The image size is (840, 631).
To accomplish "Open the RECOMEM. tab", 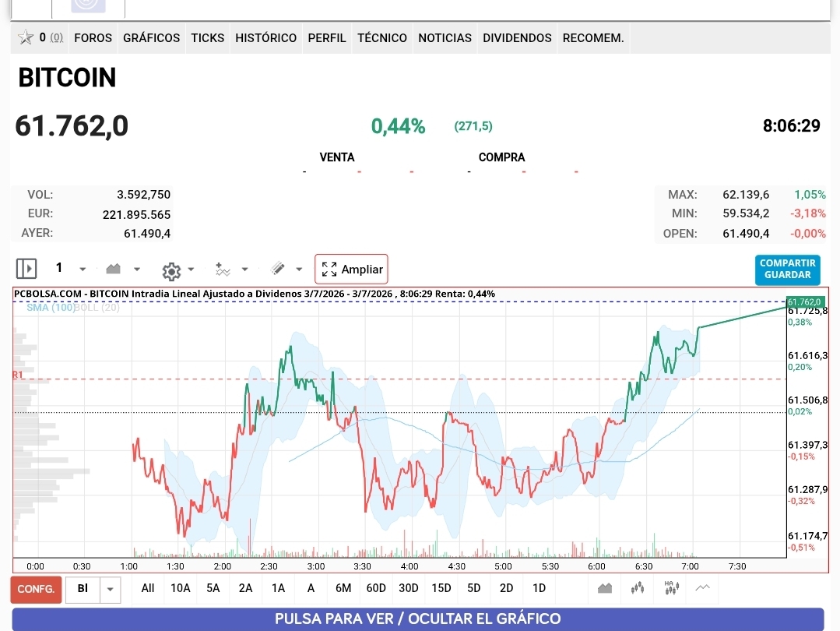I will tap(593, 38).
